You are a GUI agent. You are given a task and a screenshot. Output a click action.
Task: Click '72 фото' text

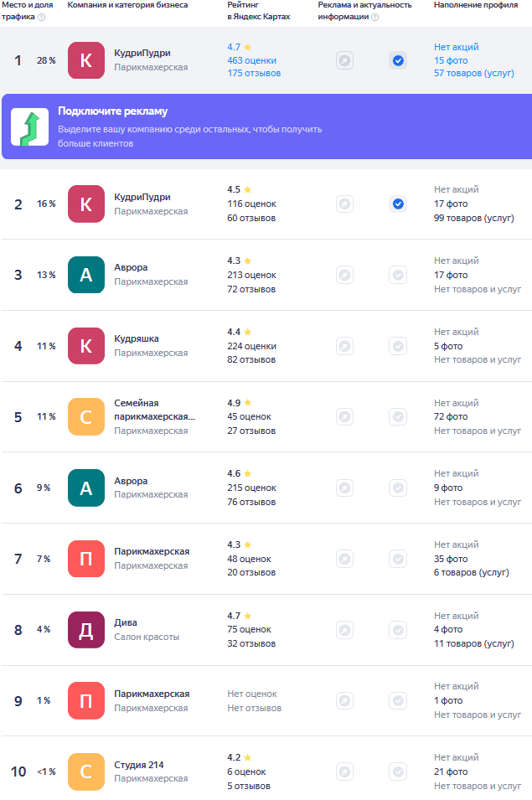pyautogui.click(x=451, y=416)
